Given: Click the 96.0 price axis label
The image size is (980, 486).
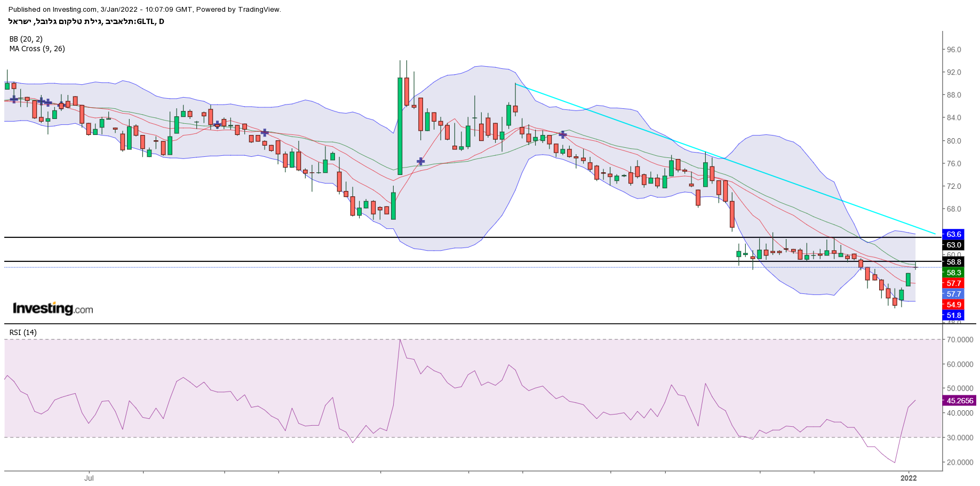Looking at the screenshot, I should click(x=954, y=50).
